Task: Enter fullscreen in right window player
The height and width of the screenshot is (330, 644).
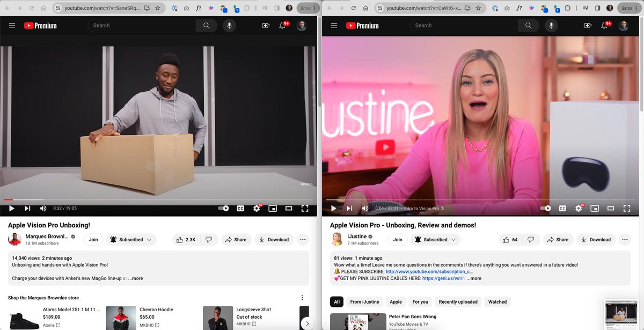Action: point(627,209)
